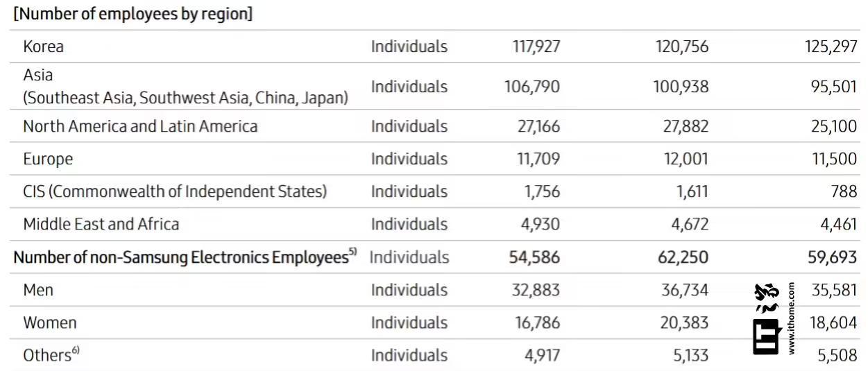Select the CIS region row label
Image resolution: width=868 pixels, height=371 pixels.
[175, 191]
